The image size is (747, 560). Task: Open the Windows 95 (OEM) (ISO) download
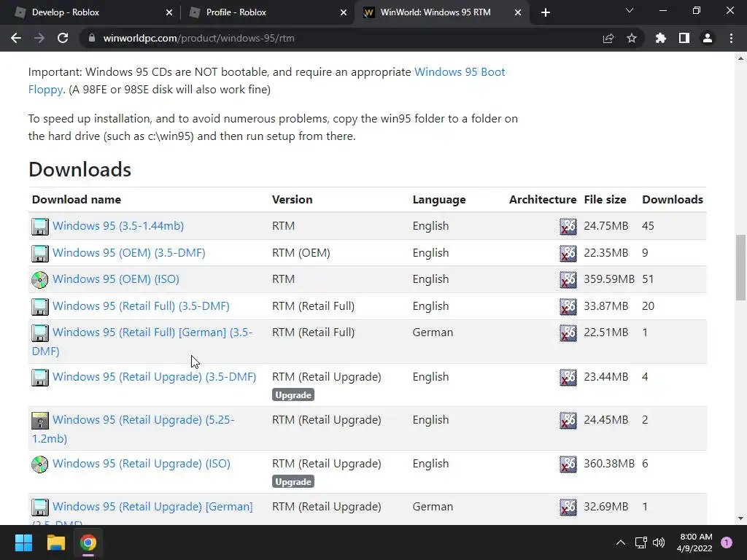(x=116, y=279)
